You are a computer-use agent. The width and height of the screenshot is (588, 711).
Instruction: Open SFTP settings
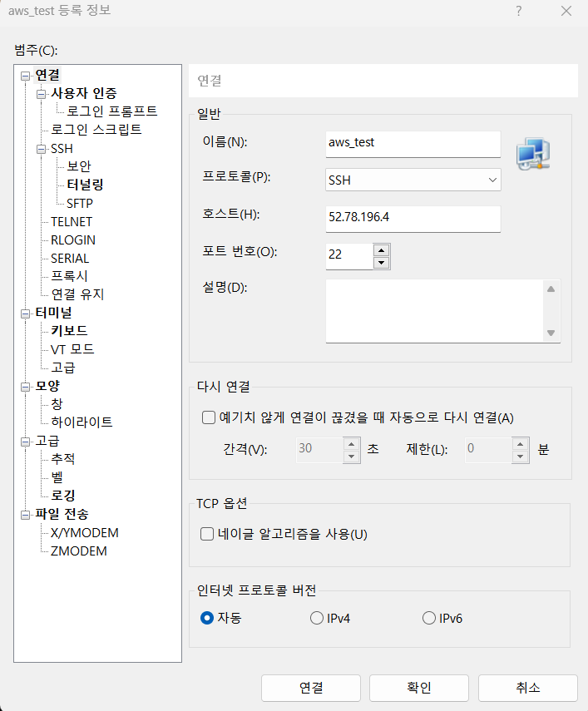(x=80, y=204)
